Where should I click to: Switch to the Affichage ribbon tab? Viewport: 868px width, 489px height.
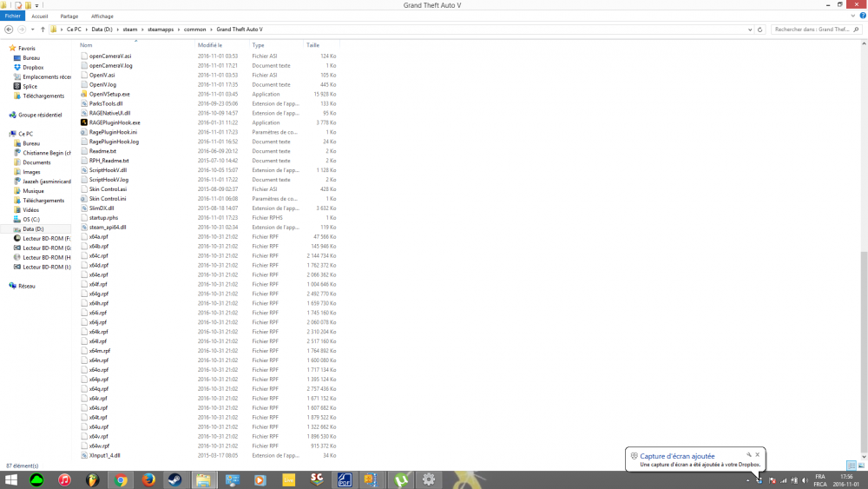(102, 17)
